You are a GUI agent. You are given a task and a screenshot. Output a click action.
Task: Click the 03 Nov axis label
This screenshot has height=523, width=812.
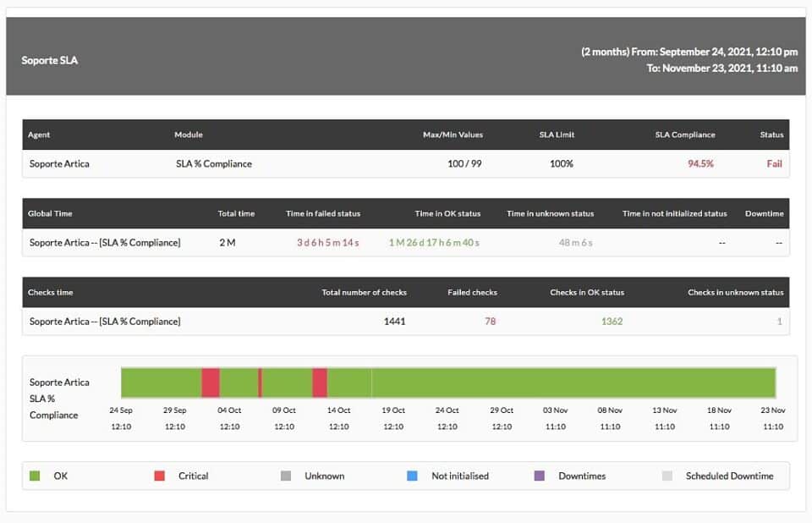click(x=555, y=410)
